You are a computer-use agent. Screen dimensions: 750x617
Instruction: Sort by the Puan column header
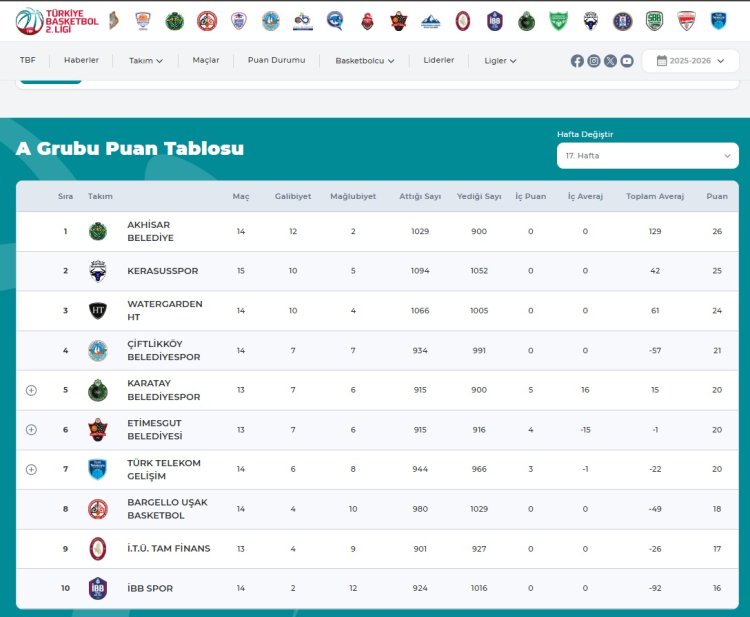point(716,196)
